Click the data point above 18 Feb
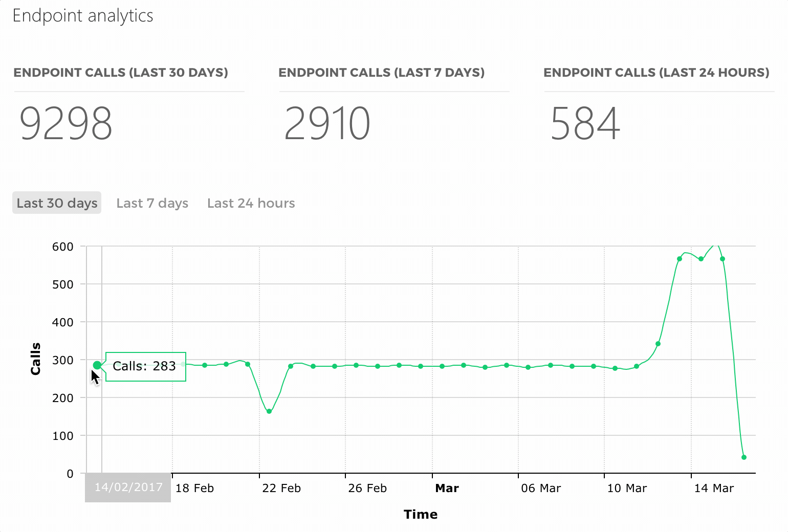Image resolution: width=788 pixels, height=532 pixels. [204, 365]
